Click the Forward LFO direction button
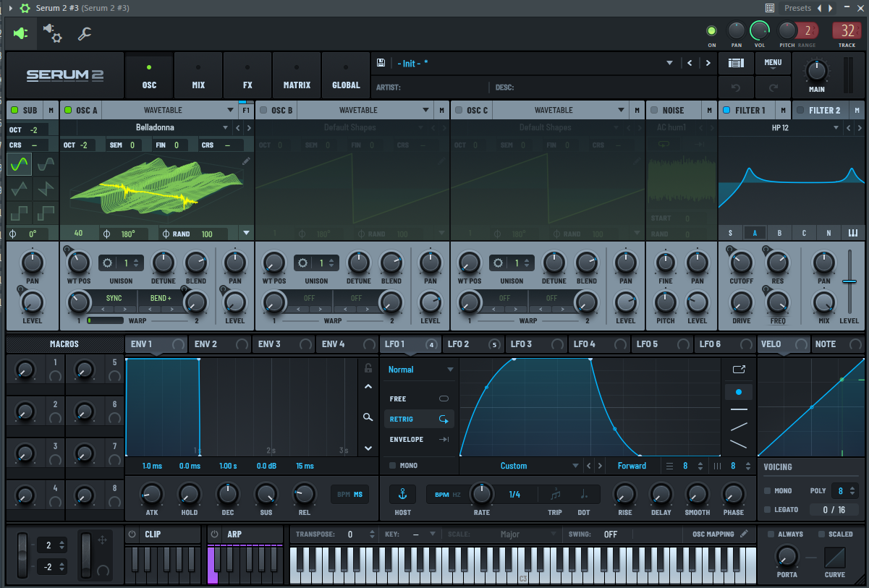Image resolution: width=869 pixels, height=588 pixels. 632,466
